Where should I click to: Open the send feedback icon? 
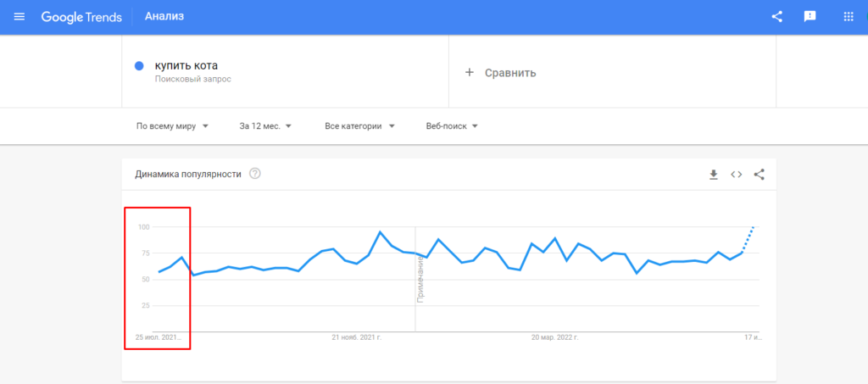coord(810,17)
